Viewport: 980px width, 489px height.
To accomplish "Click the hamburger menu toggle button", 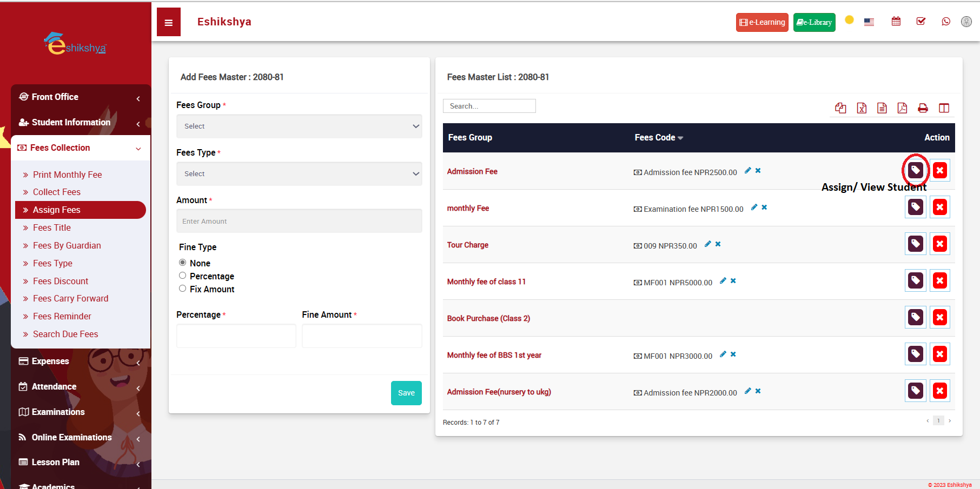I will coord(169,22).
